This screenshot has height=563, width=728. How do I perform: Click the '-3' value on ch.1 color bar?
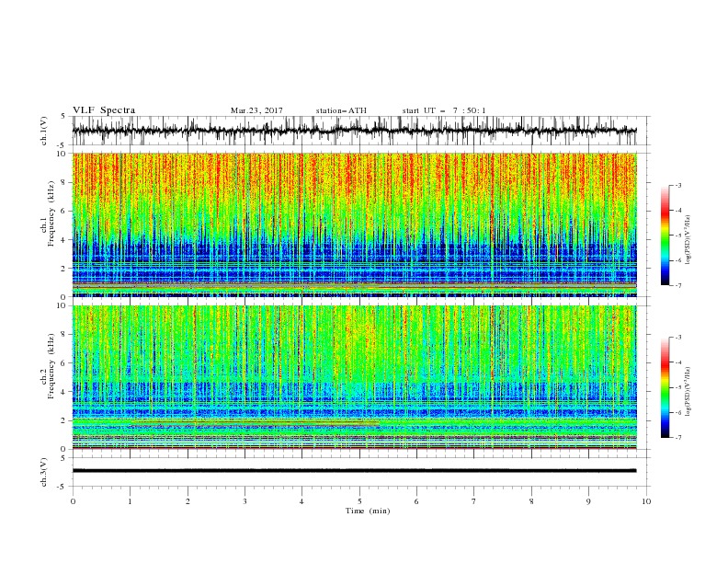click(677, 185)
